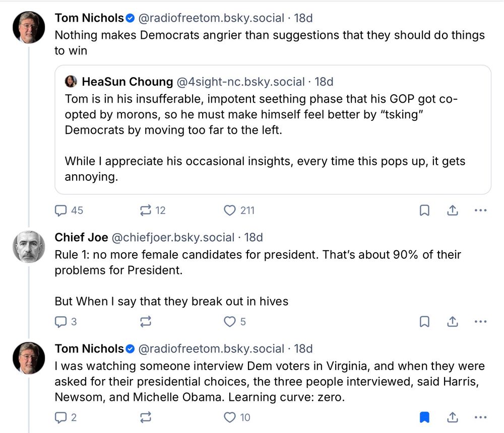Image resolution: width=504 pixels, height=433 pixels.
Task: Open the @chiefjoer.bsky.social profile handle
Action: click(x=172, y=237)
